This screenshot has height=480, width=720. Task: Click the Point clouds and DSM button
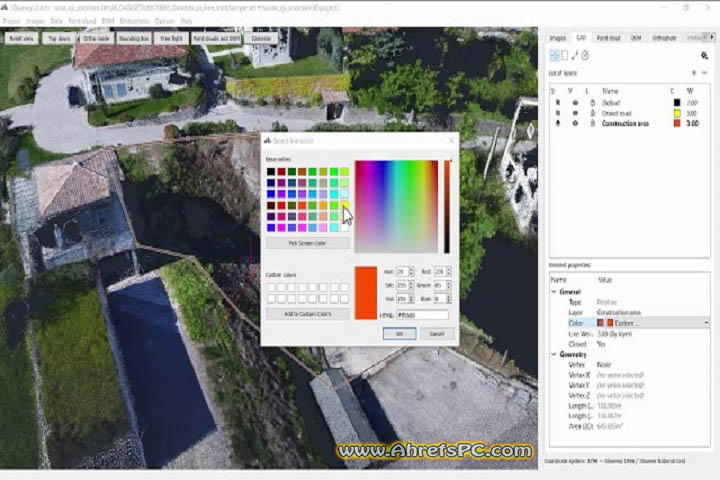tap(216, 38)
